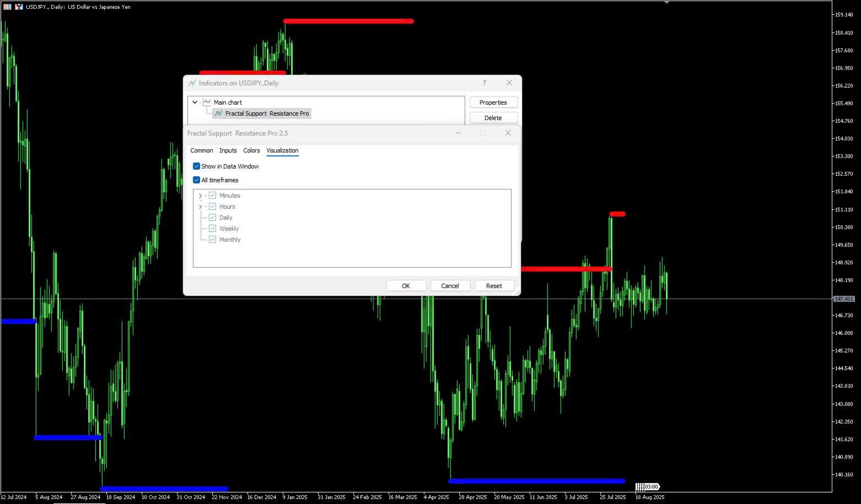Toggle All timeframes checkbox
The height and width of the screenshot is (504, 861).
(196, 180)
